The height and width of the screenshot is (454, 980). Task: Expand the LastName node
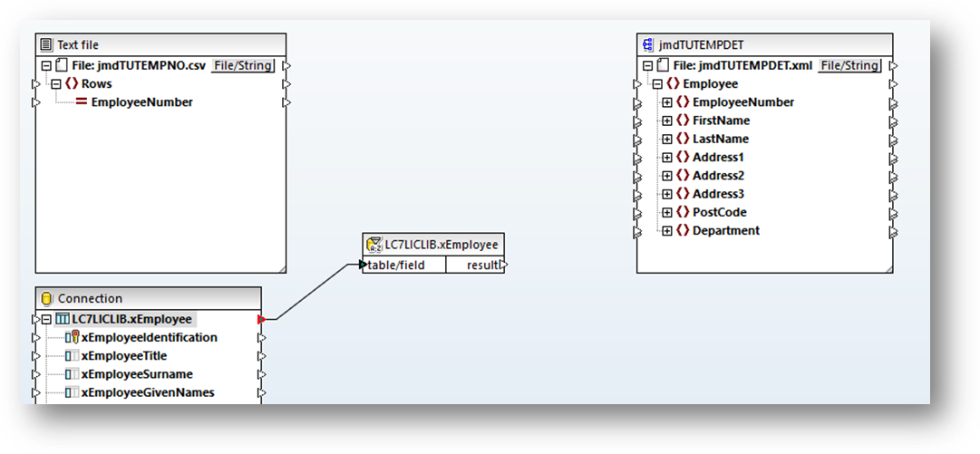point(667,139)
